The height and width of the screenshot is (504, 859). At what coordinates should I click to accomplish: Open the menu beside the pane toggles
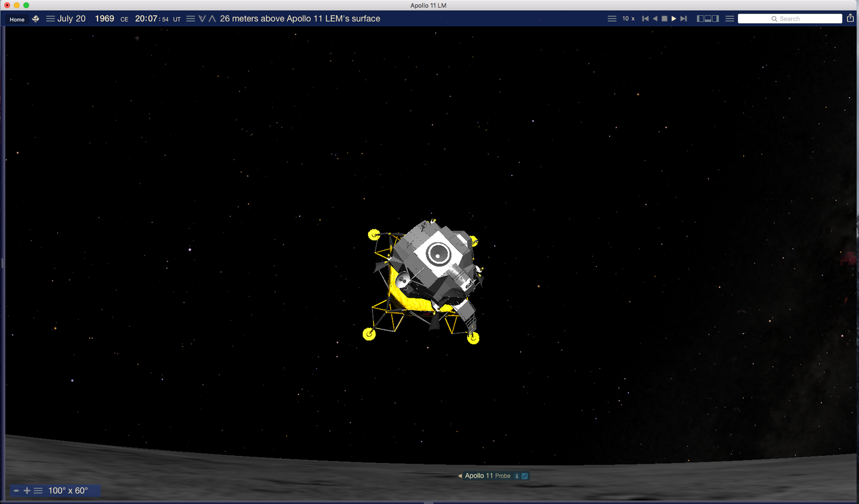[x=729, y=19]
